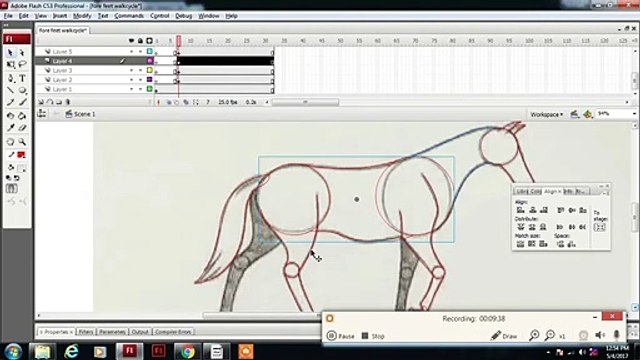Screen dimensions: 640x360
Task: Pick the Line tool
Action: pyautogui.click(x=10, y=90)
